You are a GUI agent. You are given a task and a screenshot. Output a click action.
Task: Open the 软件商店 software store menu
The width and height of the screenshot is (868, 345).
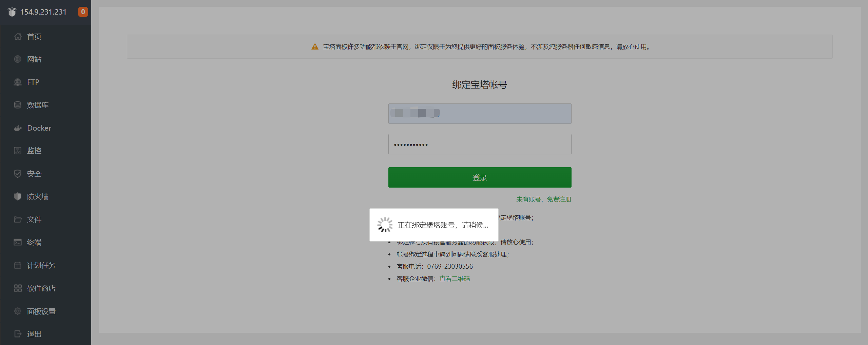[x=41, y=288]
